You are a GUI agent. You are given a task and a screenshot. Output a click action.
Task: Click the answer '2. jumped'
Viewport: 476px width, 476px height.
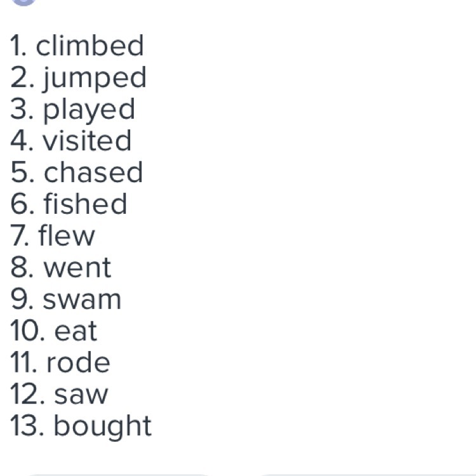point(79,78)
